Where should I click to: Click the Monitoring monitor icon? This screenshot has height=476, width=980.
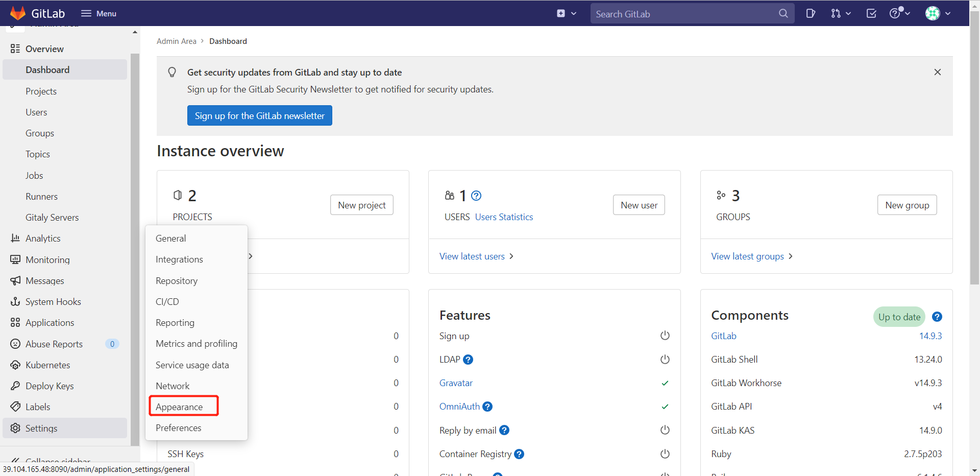coord(15,259)
